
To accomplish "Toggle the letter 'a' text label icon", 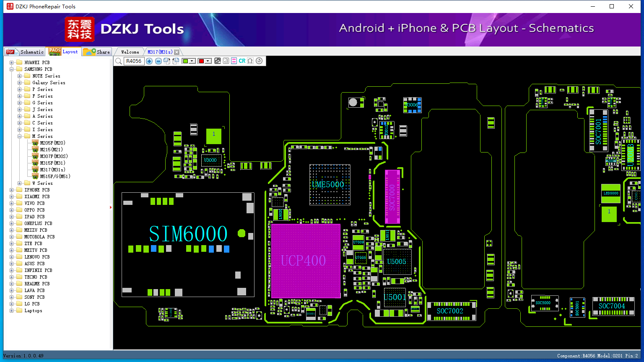I will (226, 61).
